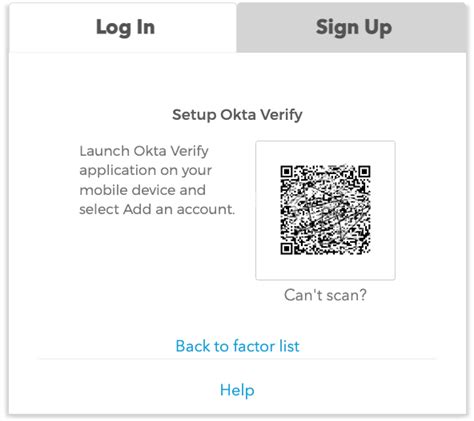Click the 'application on your' text line
The height and width of the screenshot is (421, 474).
[x=145, y=171]
